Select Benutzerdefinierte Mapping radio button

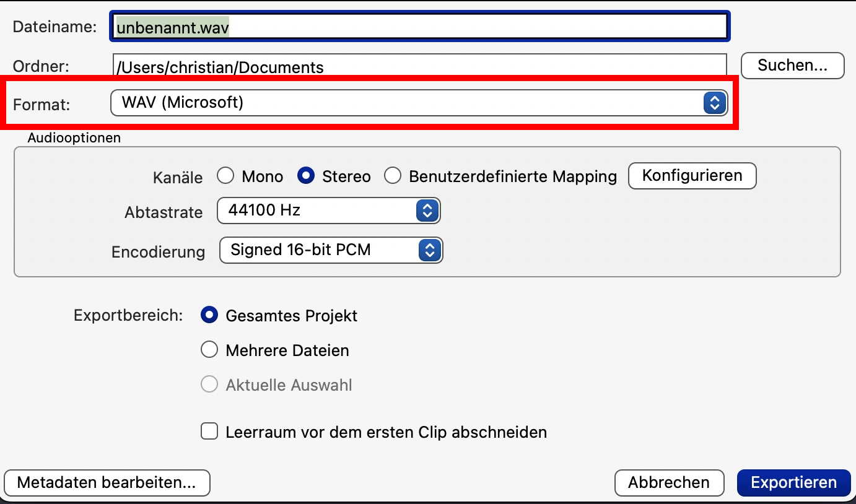pyautogui.click(x=393, y=176)
